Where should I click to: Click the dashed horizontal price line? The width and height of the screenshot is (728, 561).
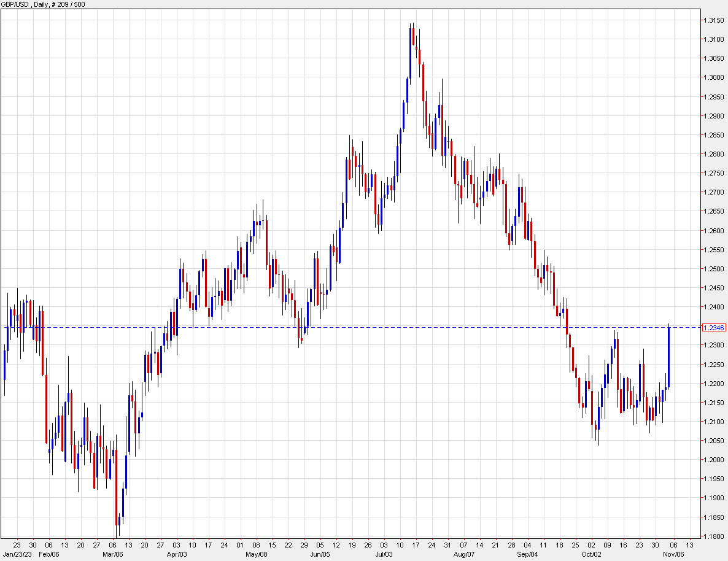tap(368, 328)
